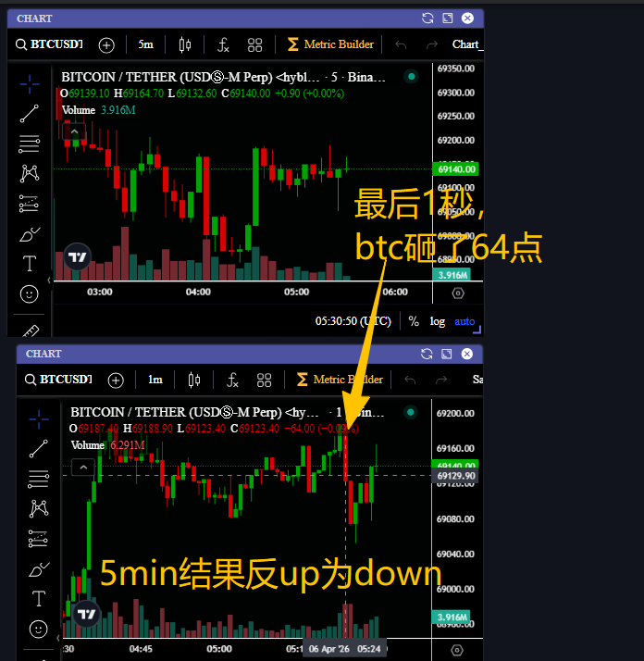Open candle chart style in top chart
Viewport: 644px width, 661px height.
click(185, 44)
